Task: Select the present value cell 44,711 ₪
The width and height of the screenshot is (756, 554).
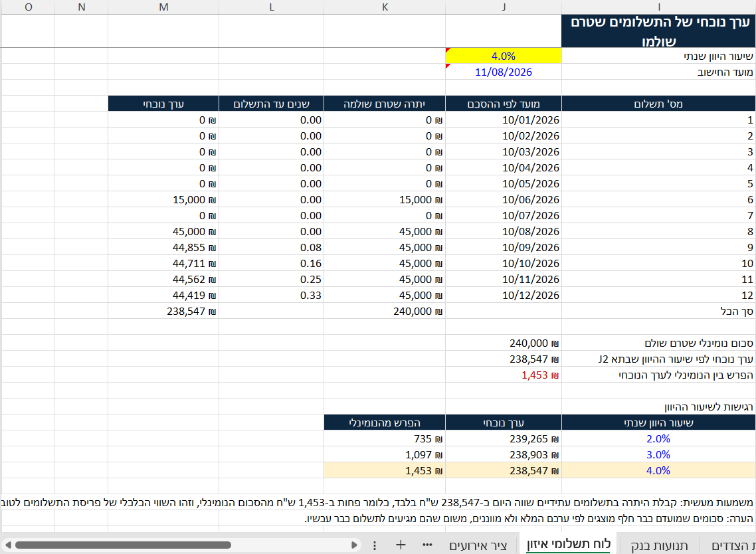Action: click(x=163, y=263)
